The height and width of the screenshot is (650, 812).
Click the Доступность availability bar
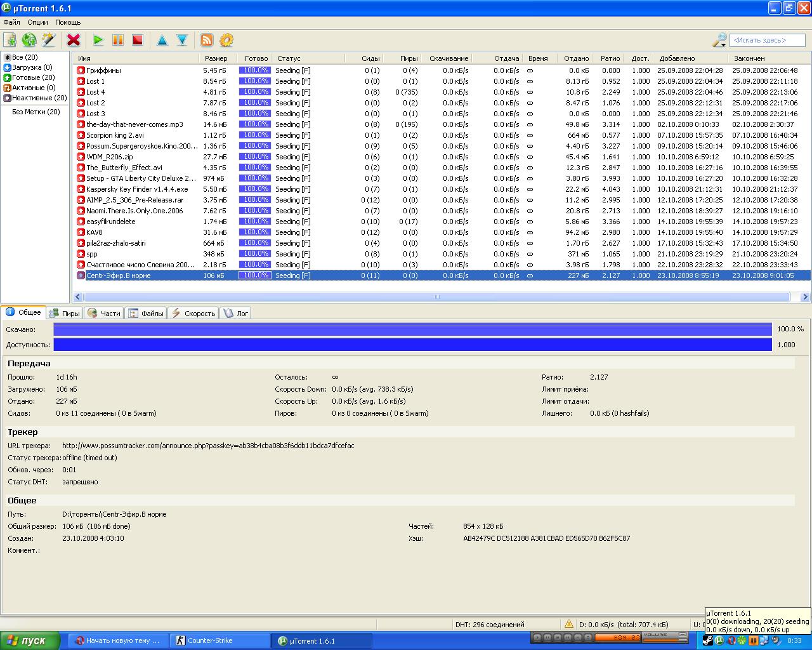pyautogui.click(x=412, y=345)
